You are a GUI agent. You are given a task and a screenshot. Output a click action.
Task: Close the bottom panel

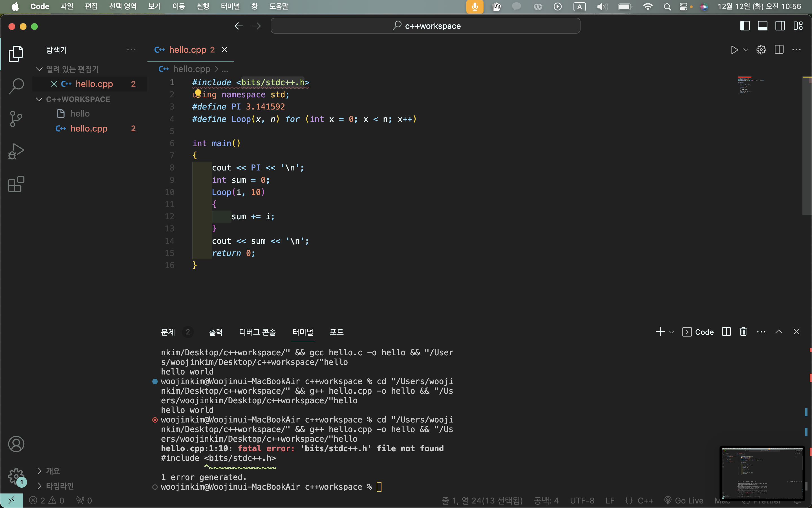coord(796,332)
